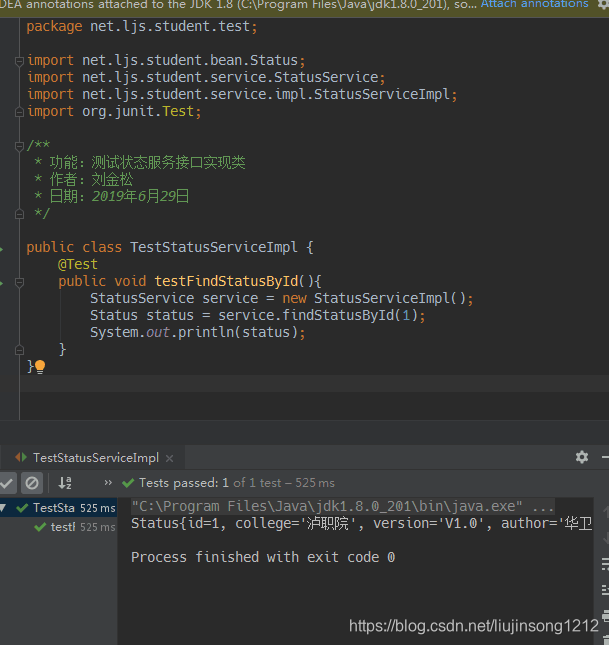
Task: Click the Tests passed green checkmark icon
Action: [x=128, y=483]
